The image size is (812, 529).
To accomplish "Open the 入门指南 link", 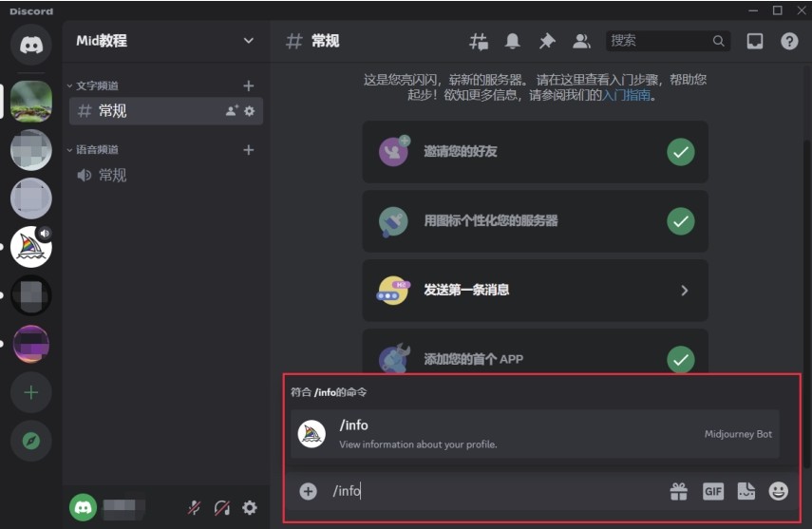I will 626,95.
